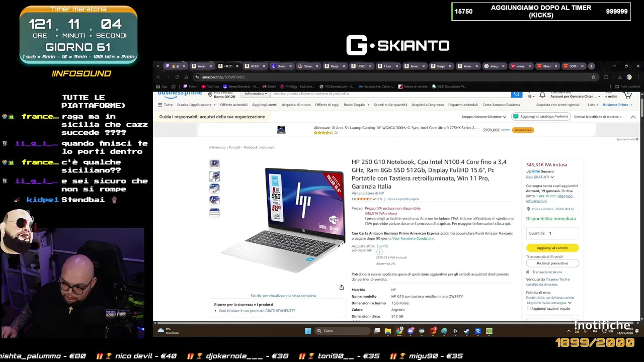This screenshot has height=362, width=644.
Task: Click the bulk savings info icon
Action: pos(379,251)
